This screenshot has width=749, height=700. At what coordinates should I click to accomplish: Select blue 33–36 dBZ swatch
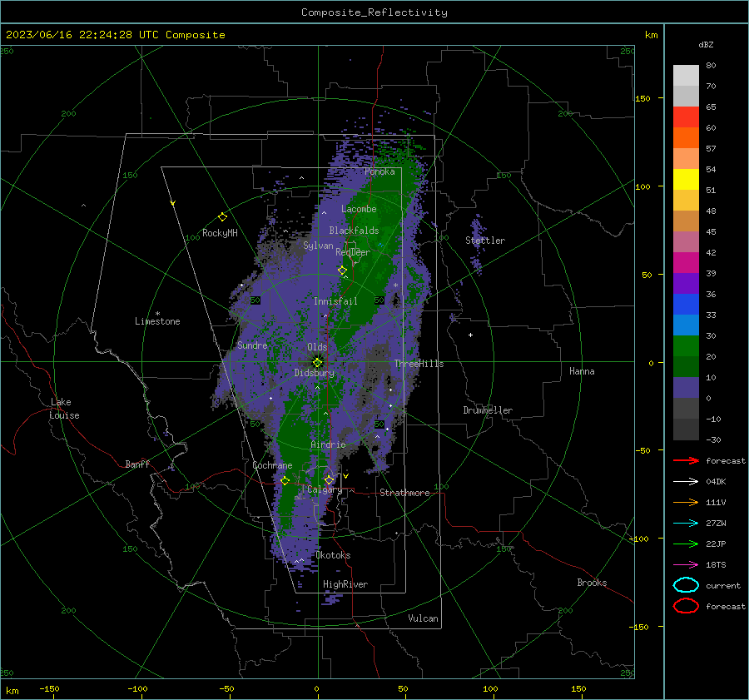686,304
